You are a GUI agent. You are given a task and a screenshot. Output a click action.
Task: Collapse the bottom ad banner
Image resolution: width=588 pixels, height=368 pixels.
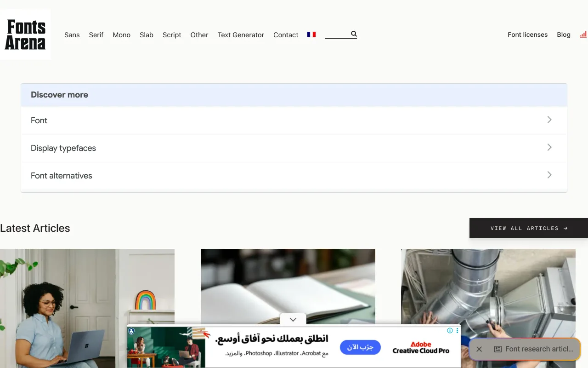click(293, 319)
